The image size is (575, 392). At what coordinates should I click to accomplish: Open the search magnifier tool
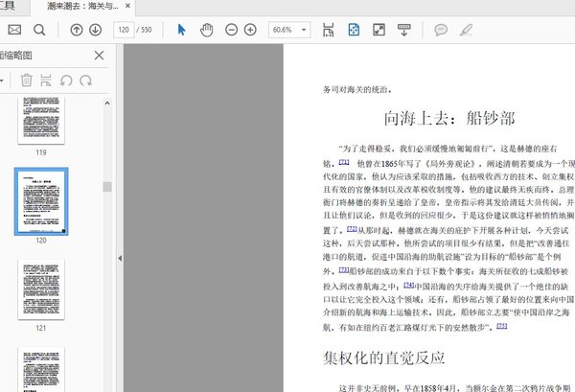[39, 30]
